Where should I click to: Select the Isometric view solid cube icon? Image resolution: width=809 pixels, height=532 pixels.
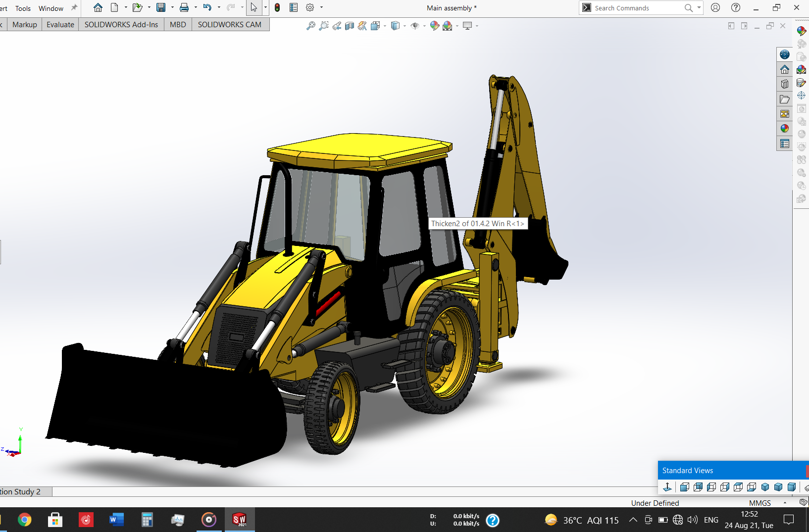click(x=765, y=487)
